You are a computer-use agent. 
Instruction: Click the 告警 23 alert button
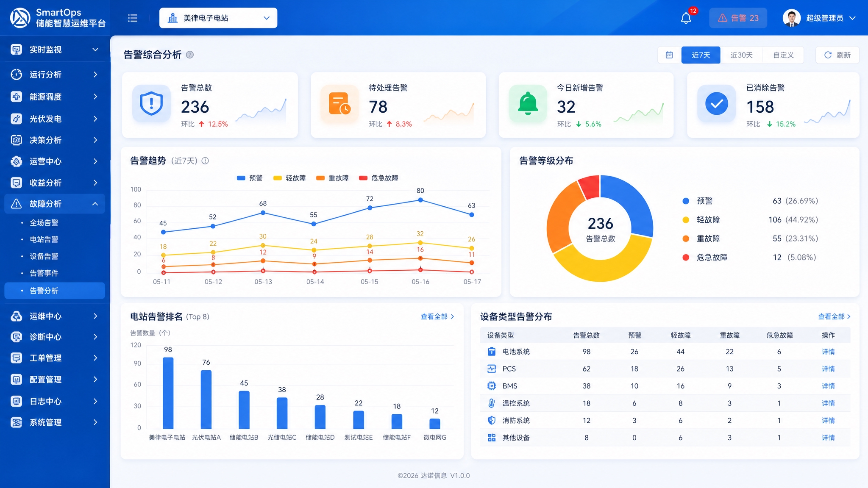pyautogui.click(x=738, y=18)
